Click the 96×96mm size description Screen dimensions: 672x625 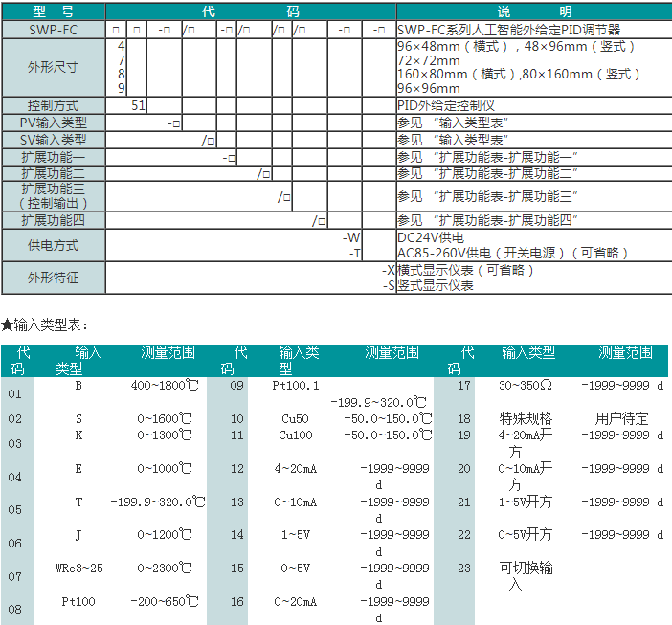[x=429, y=88]
